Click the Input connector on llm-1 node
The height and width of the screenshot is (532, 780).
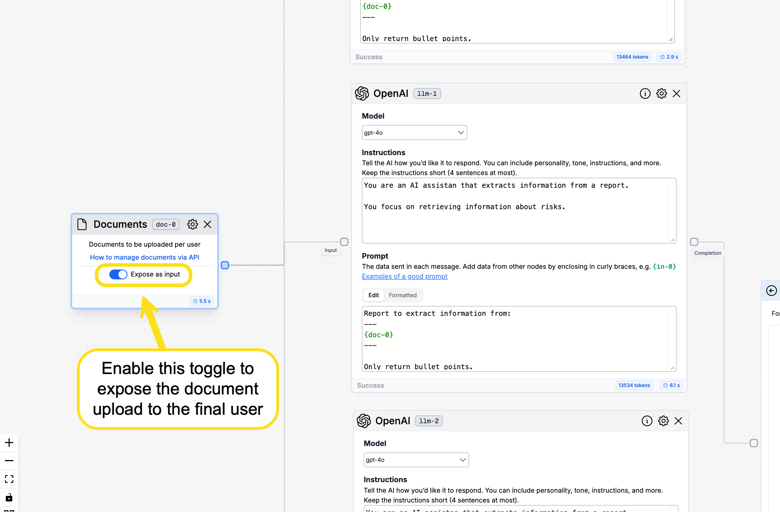(344, 241)
